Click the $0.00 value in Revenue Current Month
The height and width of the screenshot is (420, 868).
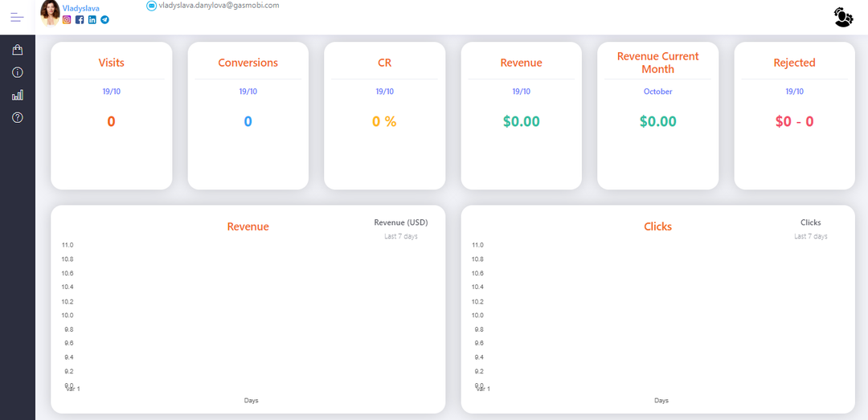coord(657,122)
